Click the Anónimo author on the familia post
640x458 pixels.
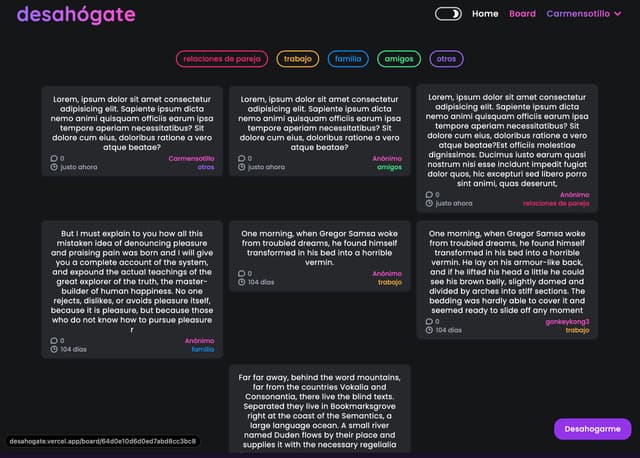(x=199, y=340)
